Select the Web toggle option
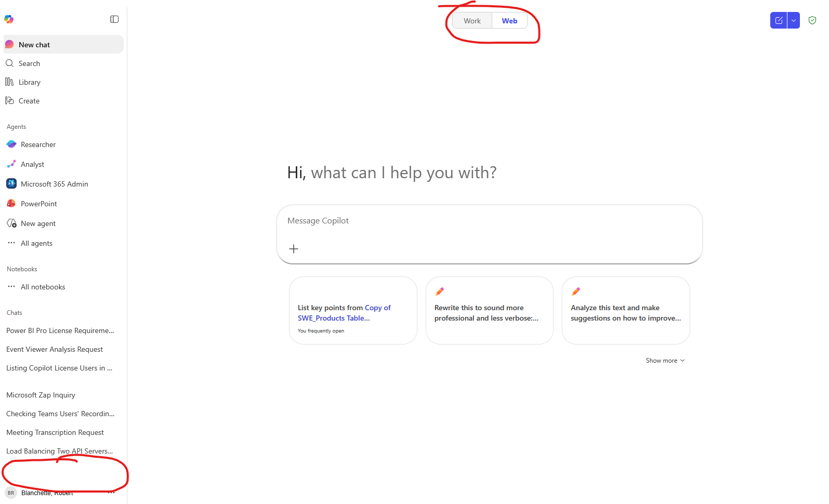The height and width of the screenshot is (504, 829). [x=509, y=21]
